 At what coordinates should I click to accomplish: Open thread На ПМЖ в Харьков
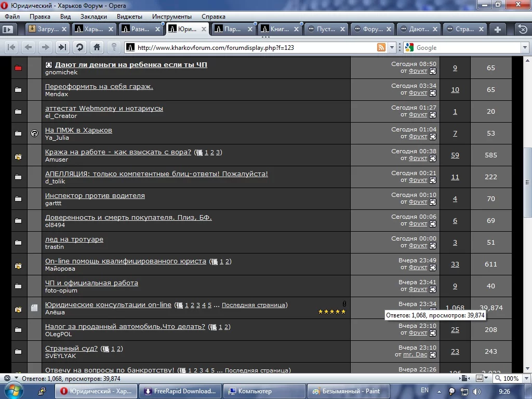click(x=78, y=130)
